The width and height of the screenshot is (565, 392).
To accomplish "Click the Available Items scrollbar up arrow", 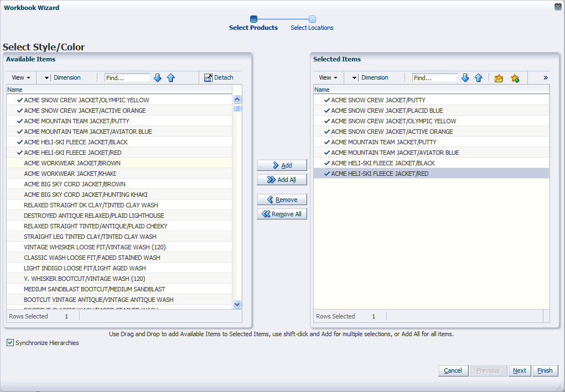I will coord(237,100).
